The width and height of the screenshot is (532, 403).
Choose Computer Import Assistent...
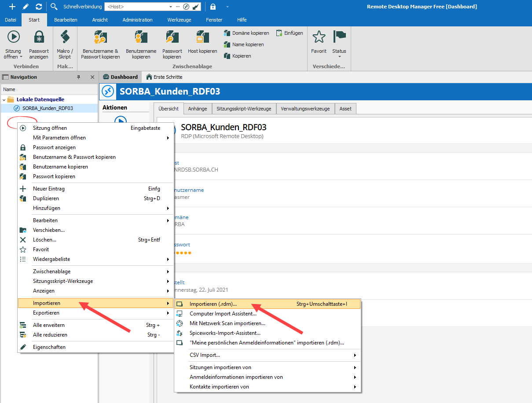pos(268,314)
